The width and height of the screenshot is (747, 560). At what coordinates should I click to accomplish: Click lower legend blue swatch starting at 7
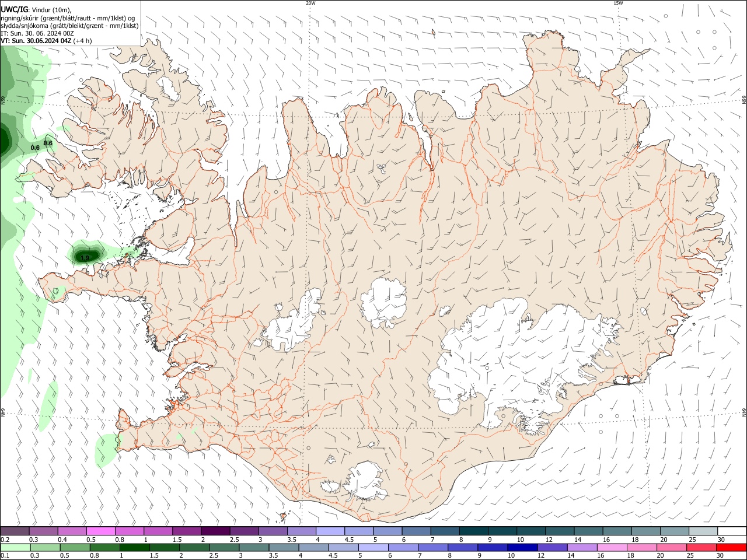(x=432, y=548)
